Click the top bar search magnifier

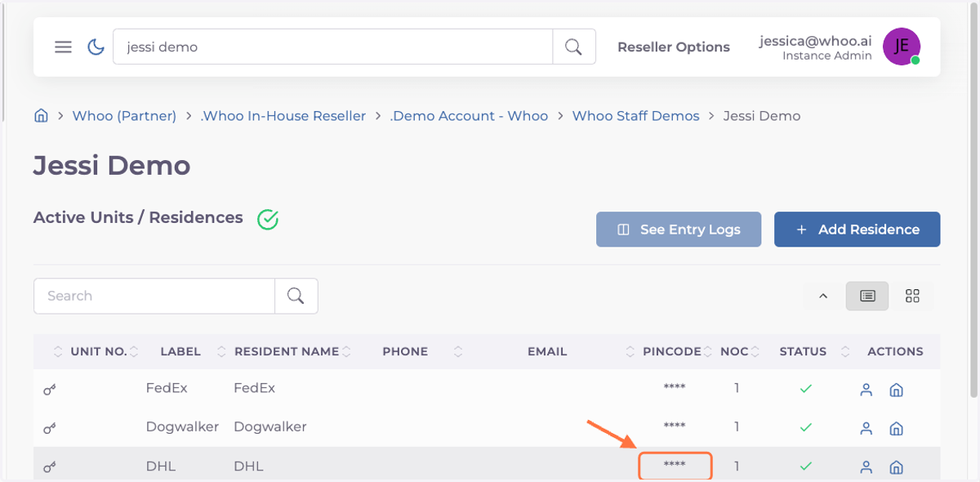click(x=574, y=47)
